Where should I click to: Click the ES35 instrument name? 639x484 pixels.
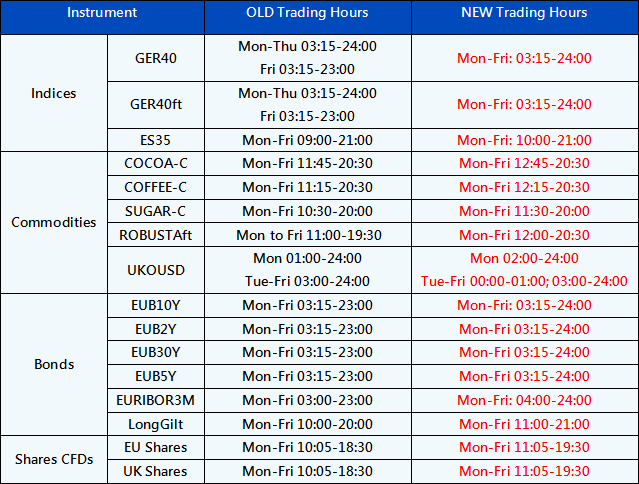click(x=155, y=140)
